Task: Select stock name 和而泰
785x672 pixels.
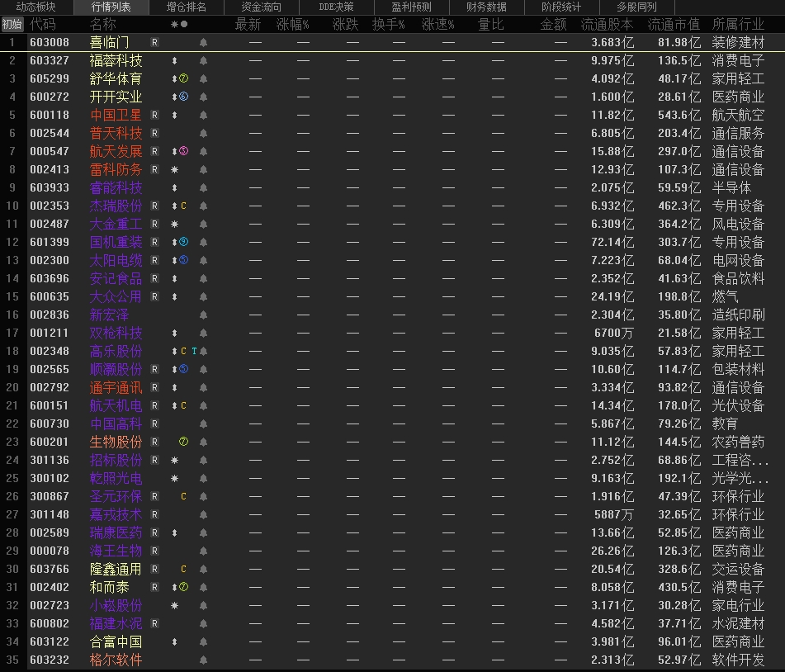Action: (109, 587)
